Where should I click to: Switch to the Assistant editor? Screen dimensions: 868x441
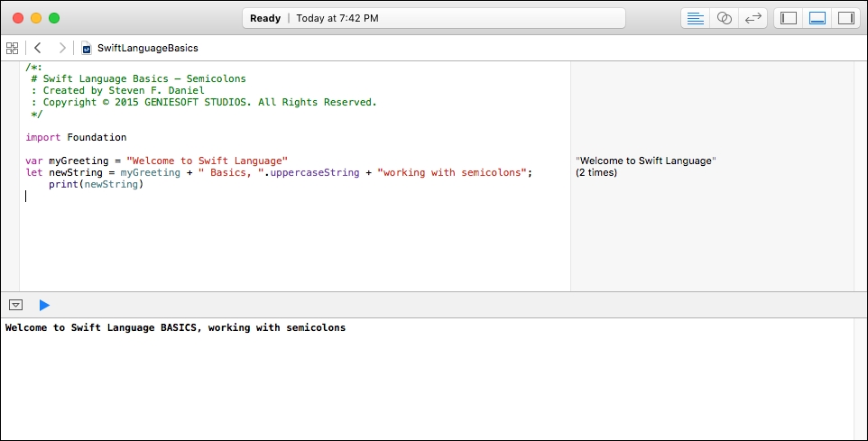(x=724, y=18)
